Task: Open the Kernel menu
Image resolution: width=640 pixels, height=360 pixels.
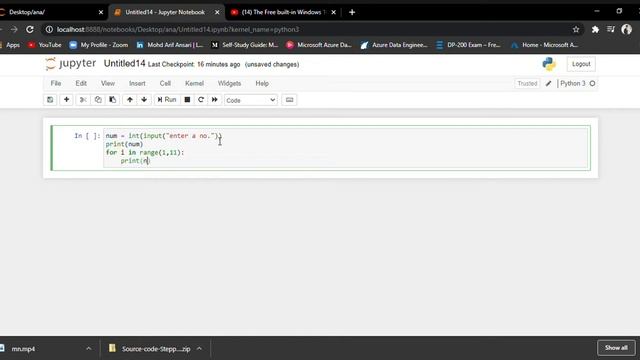Action: (194, 83)
